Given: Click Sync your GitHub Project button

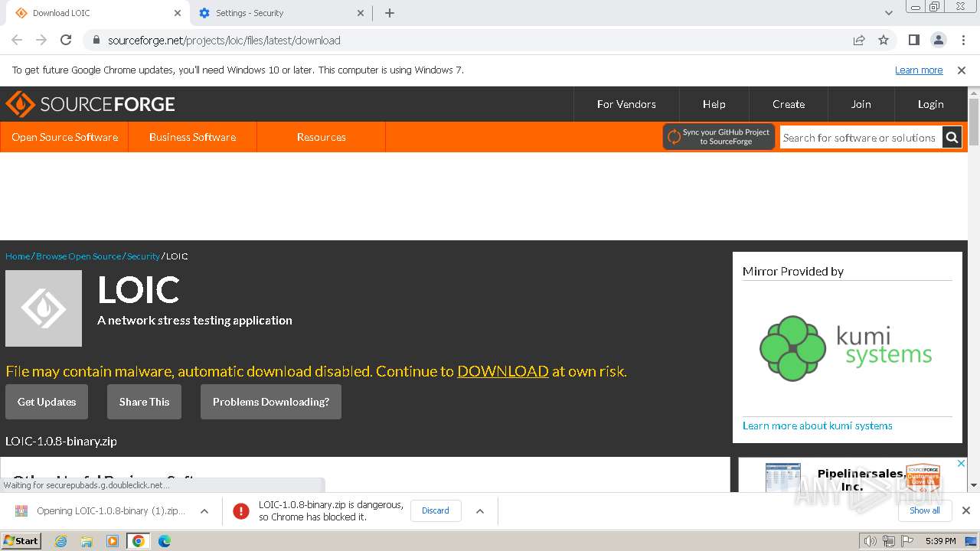Looking at the screenshot, I should 719,137.
